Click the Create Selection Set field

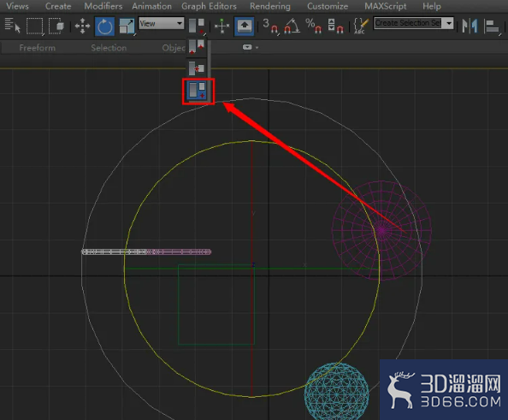click(408, 23)
